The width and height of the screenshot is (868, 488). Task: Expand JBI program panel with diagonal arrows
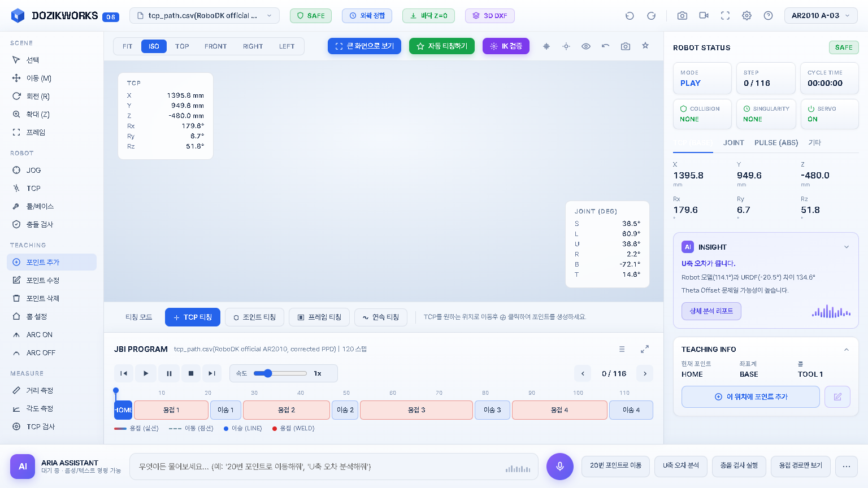645,349
